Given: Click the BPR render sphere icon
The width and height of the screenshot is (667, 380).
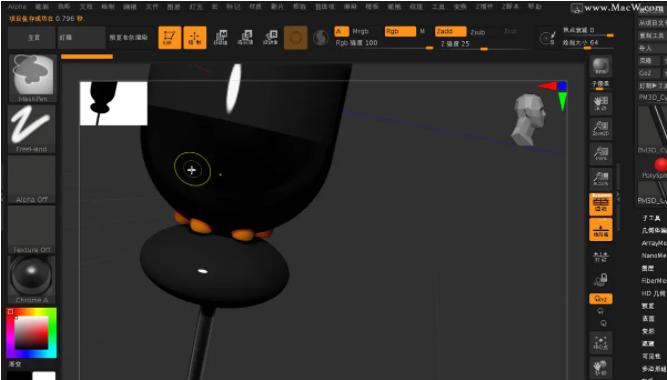Looking at the screenshot, I should point(600,66).
